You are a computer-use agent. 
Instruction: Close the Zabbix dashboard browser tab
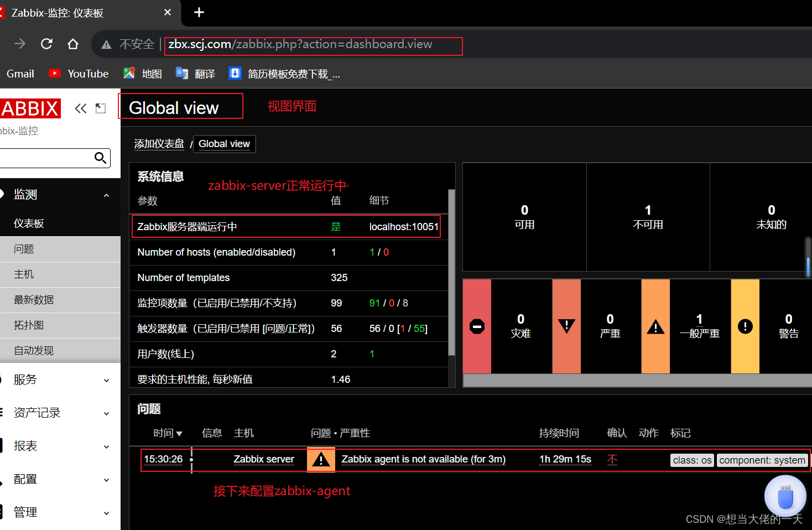[168, 12]
